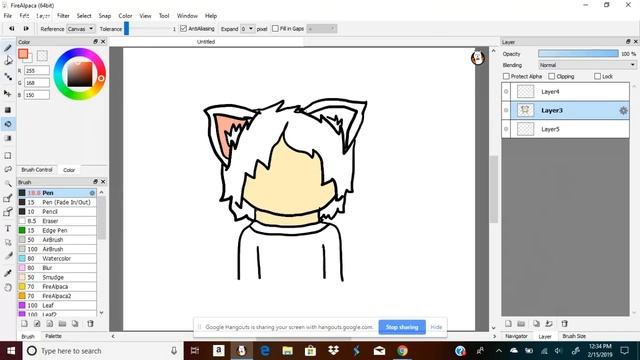Image resolution: width=640 pixels, height=360 pixels.
Task: Select the Brush tool in left toolbar
Action: pos(8,48)
